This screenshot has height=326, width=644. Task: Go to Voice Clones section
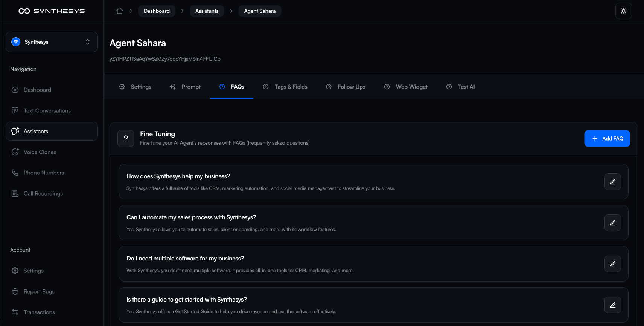point(52,152)
